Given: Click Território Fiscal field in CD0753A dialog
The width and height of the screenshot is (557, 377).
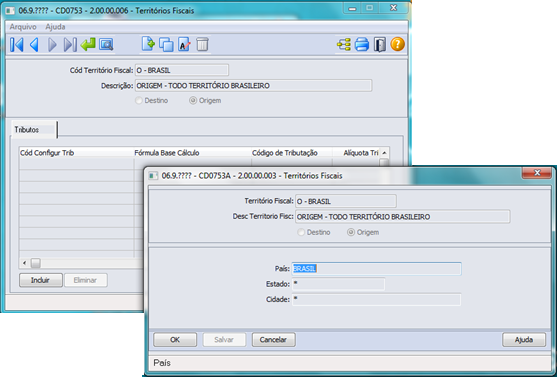Looking at the screenshot, I should point(346,201).
